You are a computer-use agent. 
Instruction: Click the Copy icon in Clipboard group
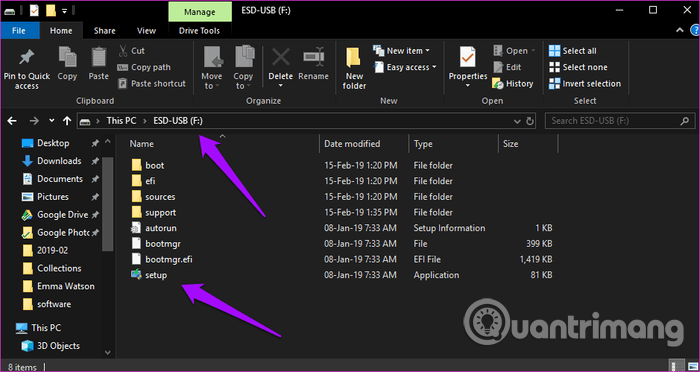(x=67, y=57)
